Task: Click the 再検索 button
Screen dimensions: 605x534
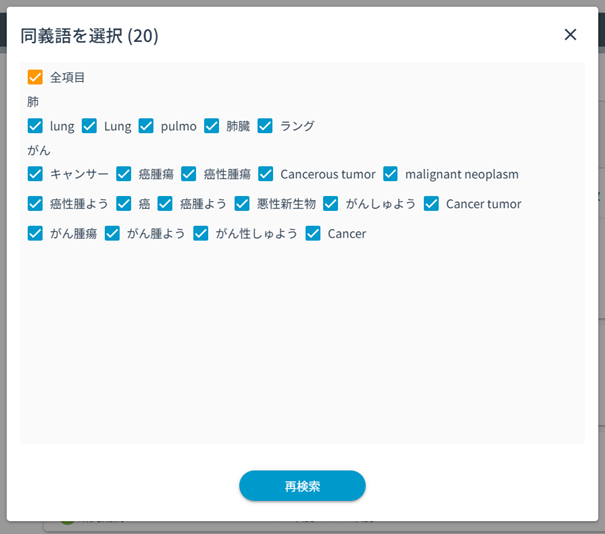Action: click(x=302, y=486)
